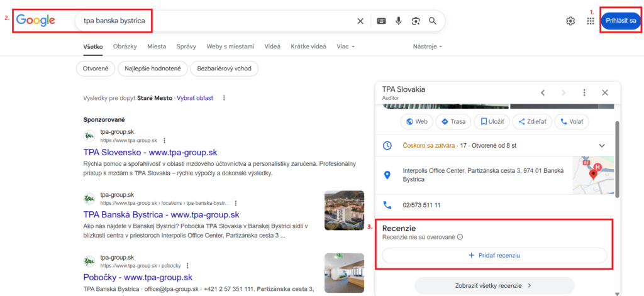Open the Web button in the panel
Screen dimensions: 644x296
[x=416, y=121]
